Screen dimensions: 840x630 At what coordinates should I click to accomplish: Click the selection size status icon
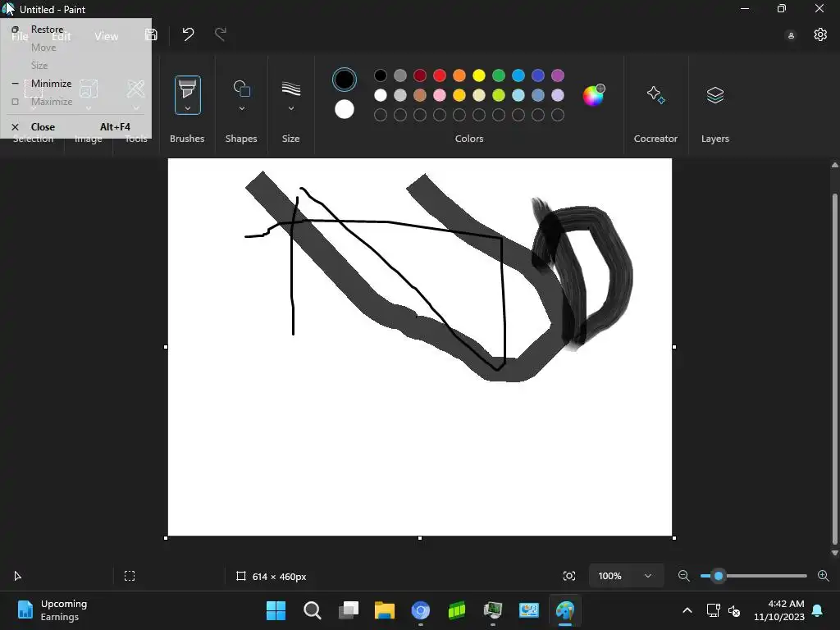point(130,576)
